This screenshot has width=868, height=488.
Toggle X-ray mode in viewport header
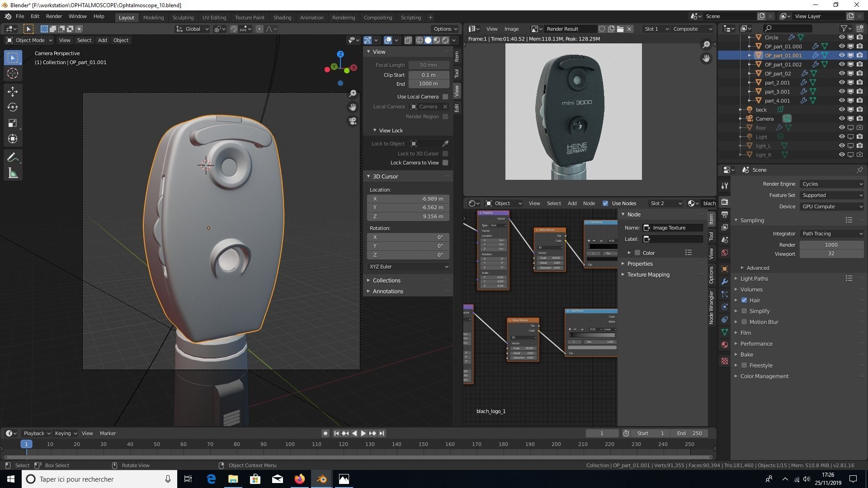pos(408,40)
